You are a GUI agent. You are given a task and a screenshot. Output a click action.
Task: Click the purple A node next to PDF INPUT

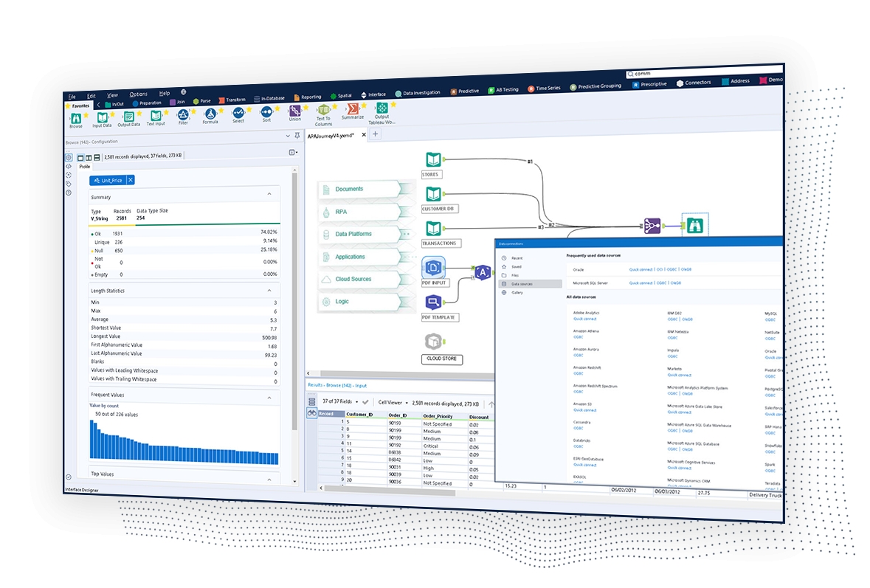tap(483, 272)
